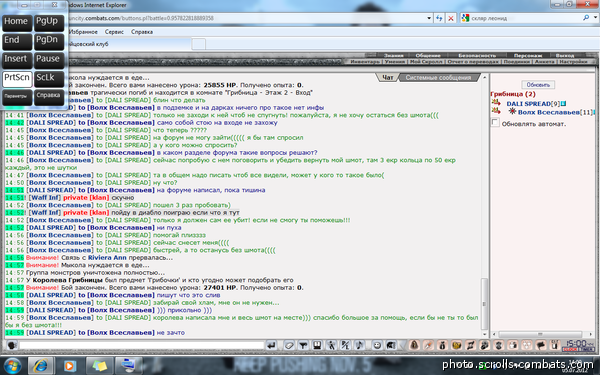This screenshot has height=375, width=600.
Task: Click private-message arrow next to DALI SPREAD
Action: [x=496, y=102]
